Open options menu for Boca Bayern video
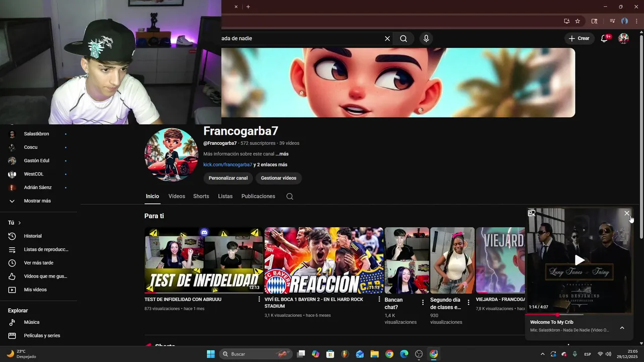Image resolution: width=644 pixels, height=362 pixels. point(379,299)
